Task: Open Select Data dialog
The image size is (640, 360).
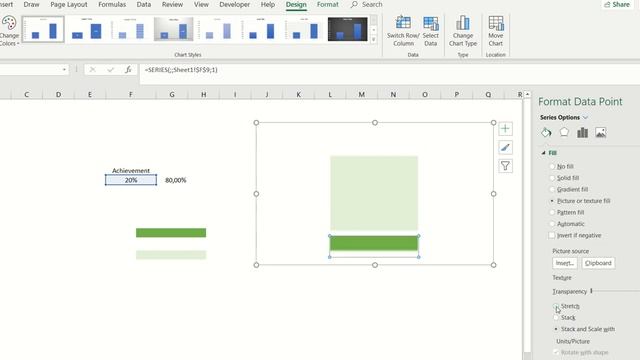Action: coord(431,31)
